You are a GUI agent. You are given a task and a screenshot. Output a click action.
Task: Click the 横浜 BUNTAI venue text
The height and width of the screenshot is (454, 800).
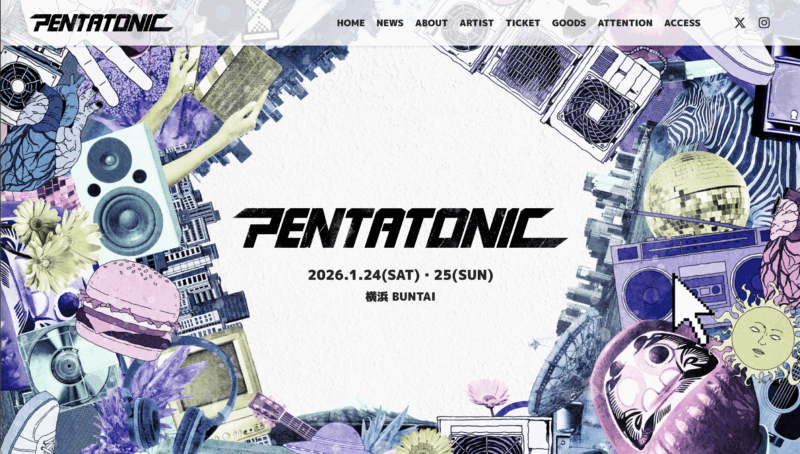(400, 296)
